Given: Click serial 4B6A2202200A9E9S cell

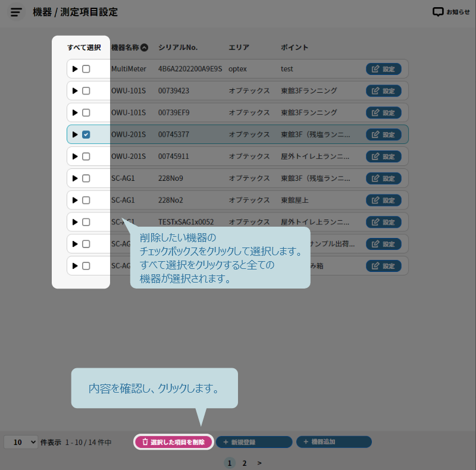Looking at the screenshot, I should coord(190,69).
